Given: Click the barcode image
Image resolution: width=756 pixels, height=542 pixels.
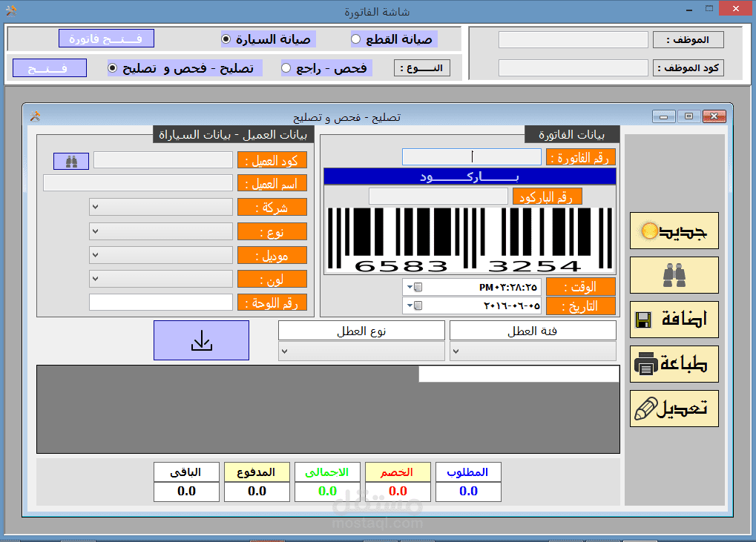Looking at the screenshot, I should [x=470, y=240].
